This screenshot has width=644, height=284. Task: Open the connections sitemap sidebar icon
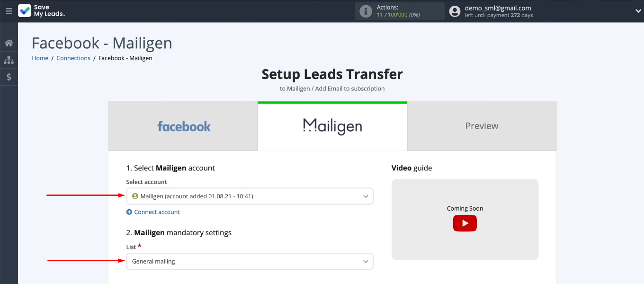[9, 60]
